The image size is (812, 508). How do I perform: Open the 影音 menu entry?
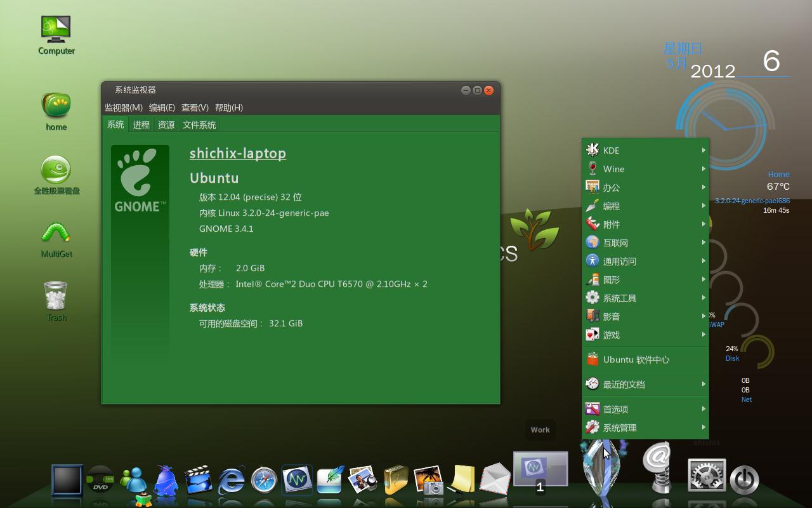pyautogui.click(x=645, y=316)
